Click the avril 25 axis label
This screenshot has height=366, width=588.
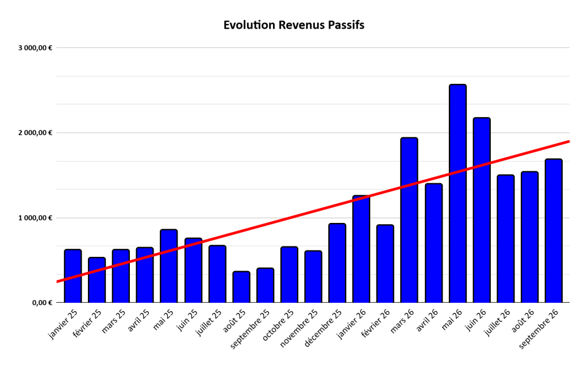[139, 321]
